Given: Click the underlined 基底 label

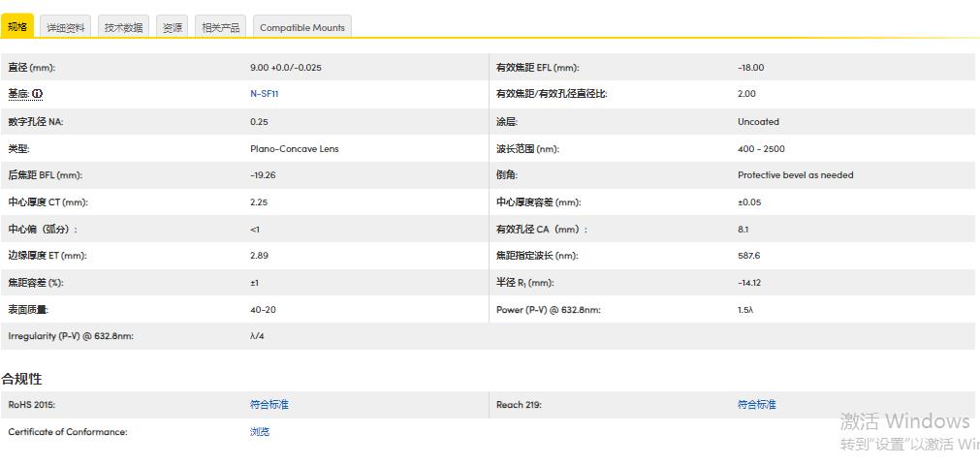Looking at the screenshot, I should (x=18, y=95).
